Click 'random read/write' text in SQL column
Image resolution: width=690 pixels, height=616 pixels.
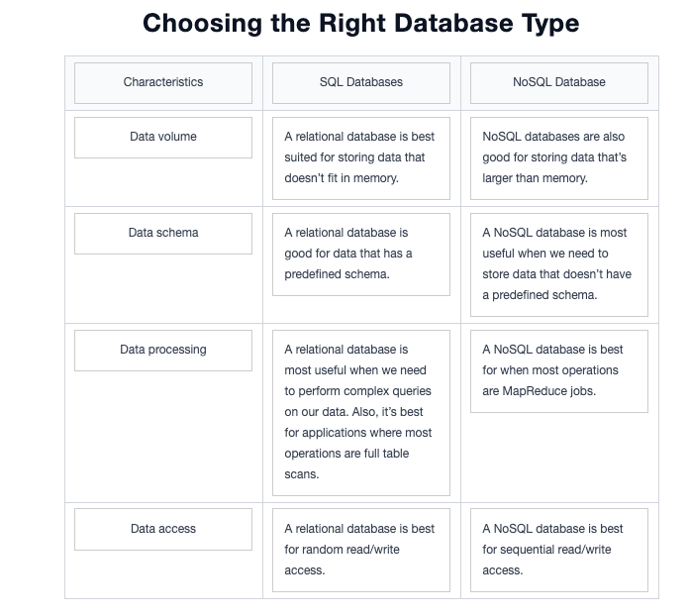click(x=350, y=550)
